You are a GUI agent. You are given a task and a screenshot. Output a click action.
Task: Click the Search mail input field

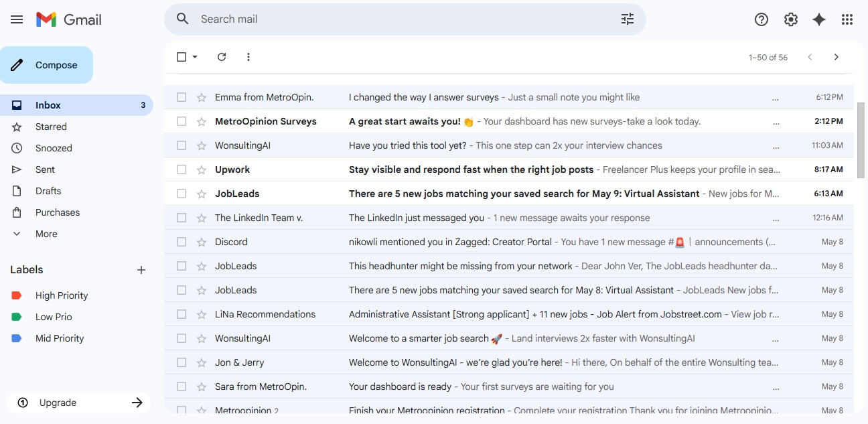pyautogui.click(x=405, y=19)
